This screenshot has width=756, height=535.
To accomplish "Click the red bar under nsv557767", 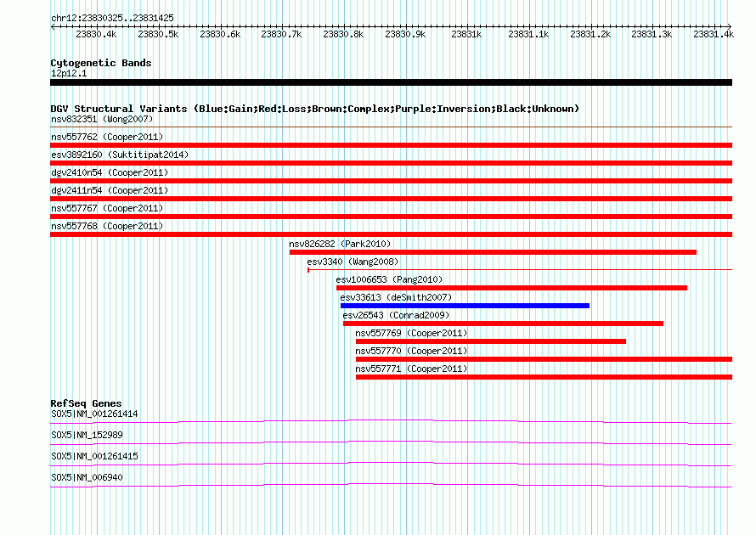I will (391, 217).
